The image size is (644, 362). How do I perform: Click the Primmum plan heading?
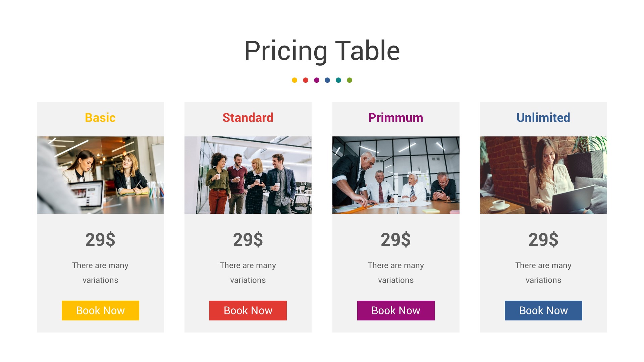(396, 118)
